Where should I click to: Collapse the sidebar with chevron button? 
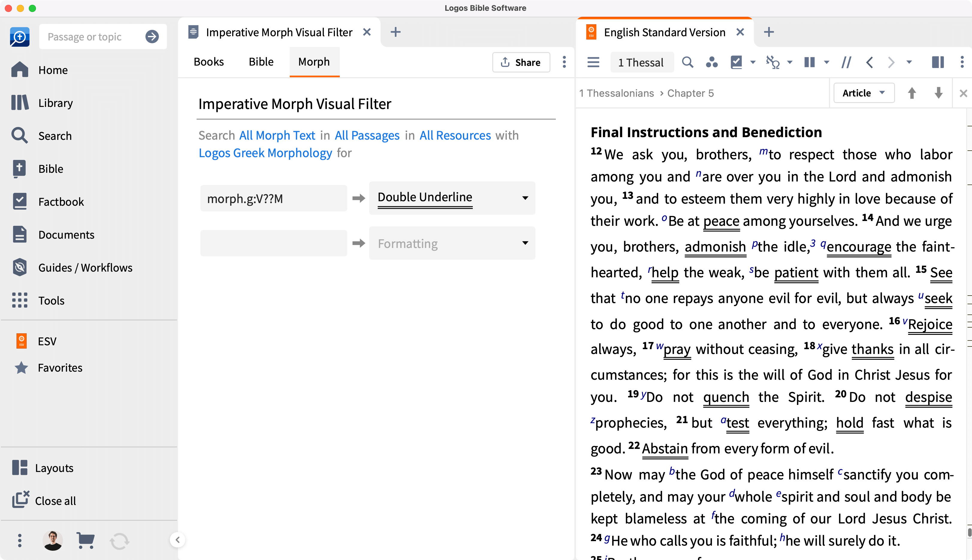point(177,540)
